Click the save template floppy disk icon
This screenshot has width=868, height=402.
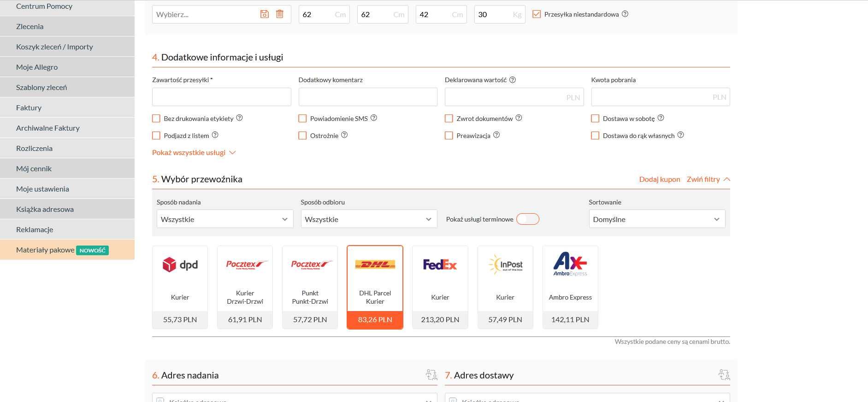point(264,14)
